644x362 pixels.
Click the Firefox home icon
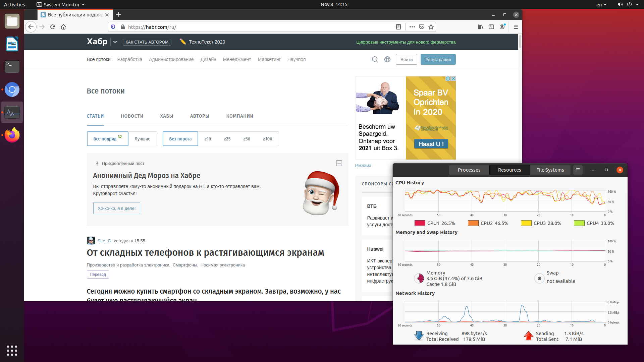point(63,27)
